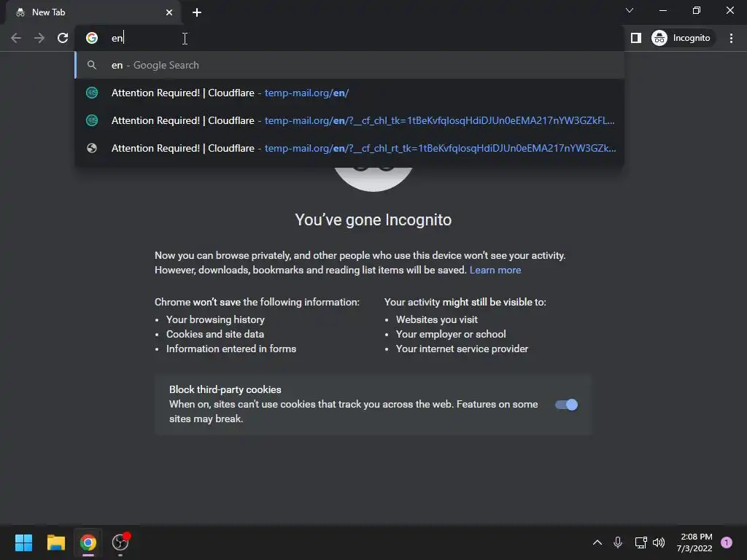Viewport: 747px width, 560px height.
Task: Open the notification badge icon
Action: [x=727, y=542]
